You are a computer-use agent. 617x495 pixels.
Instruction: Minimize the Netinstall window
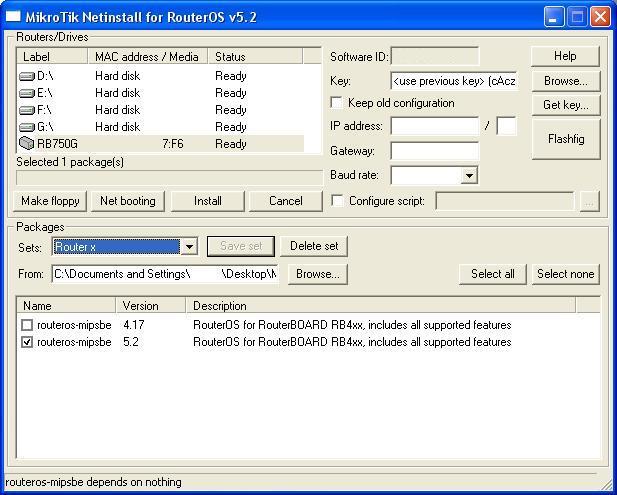tap(554, 17)
